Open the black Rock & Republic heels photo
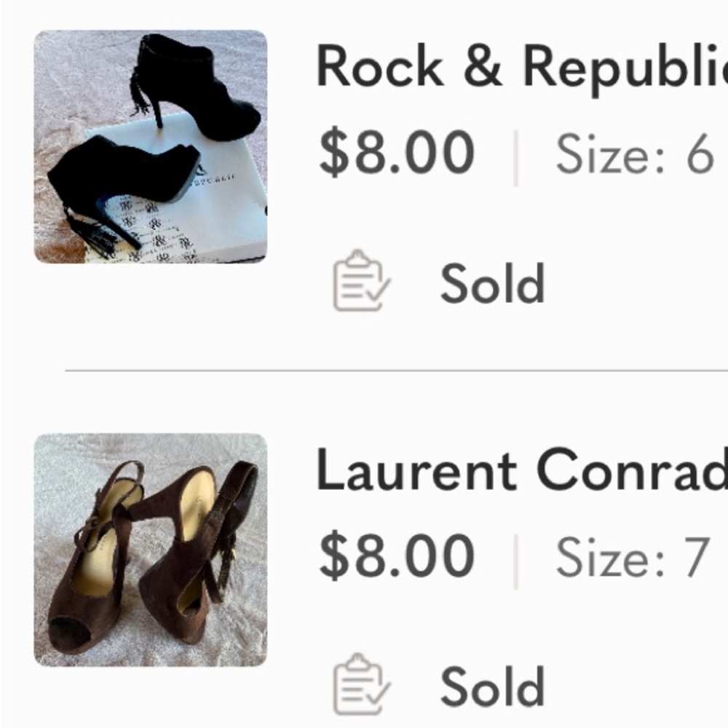 pos(151,147)
